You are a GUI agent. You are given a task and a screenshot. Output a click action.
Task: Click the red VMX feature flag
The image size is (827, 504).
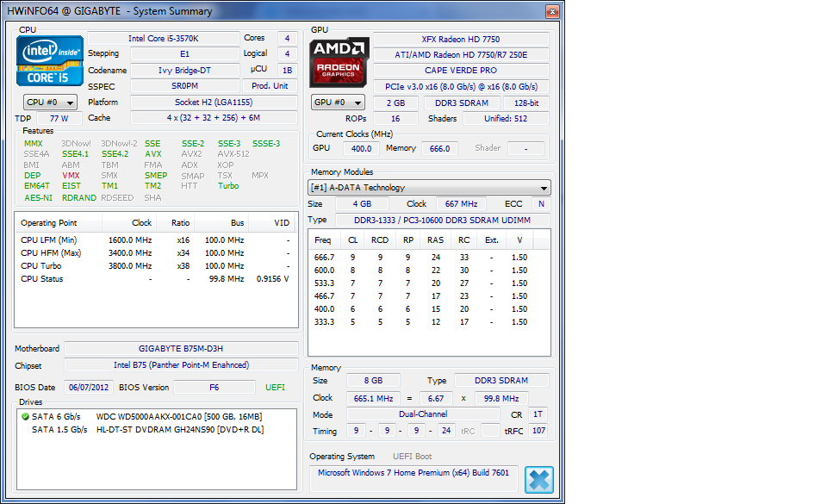tap(71, 176)
